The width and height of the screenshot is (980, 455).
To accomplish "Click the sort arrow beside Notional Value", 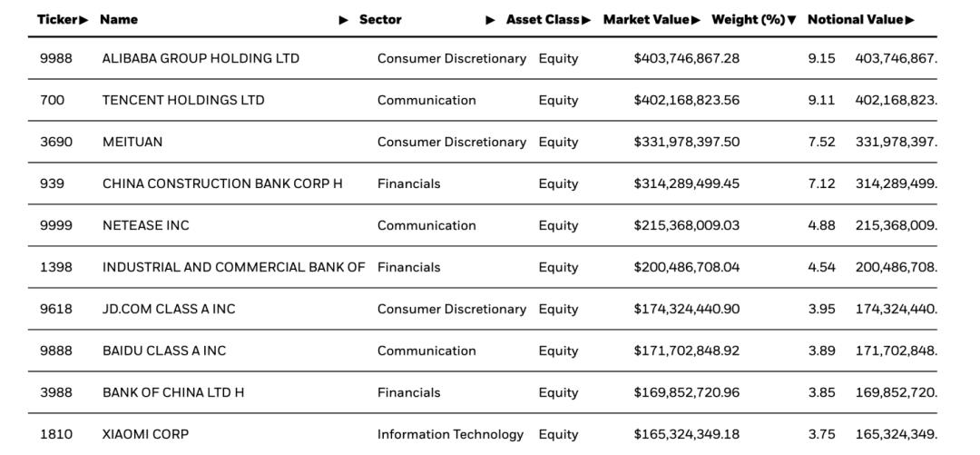I will (910, 20).
